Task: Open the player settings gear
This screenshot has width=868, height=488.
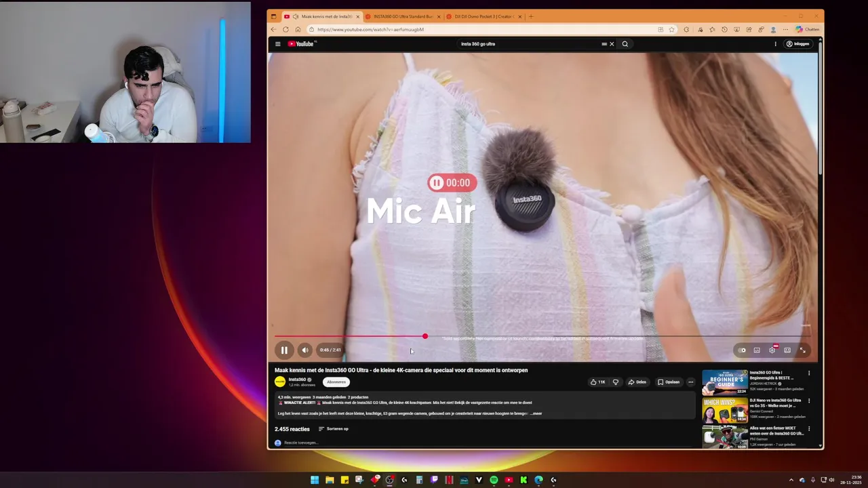Action: point(772,350)
